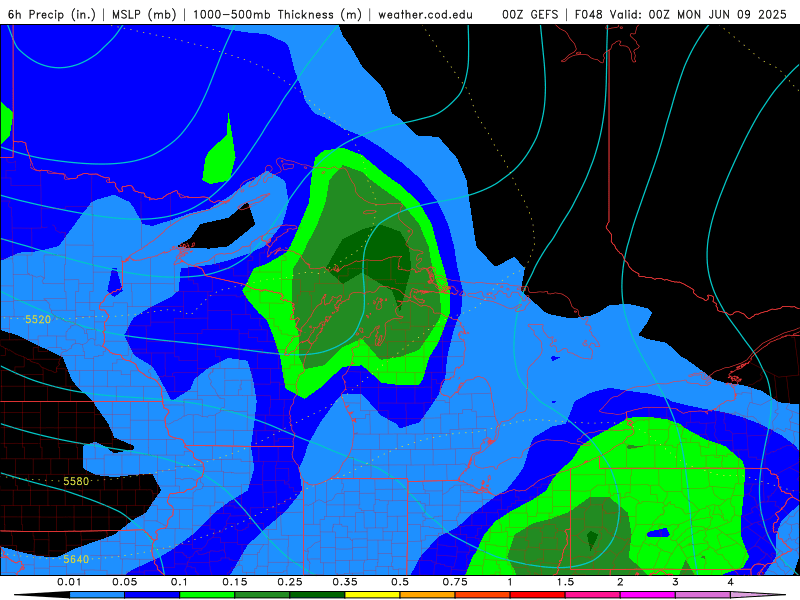This screenshot has width=800, height=600.
Task: Click the red 1 inch legend swatch
Action: [x=538, y=595]
